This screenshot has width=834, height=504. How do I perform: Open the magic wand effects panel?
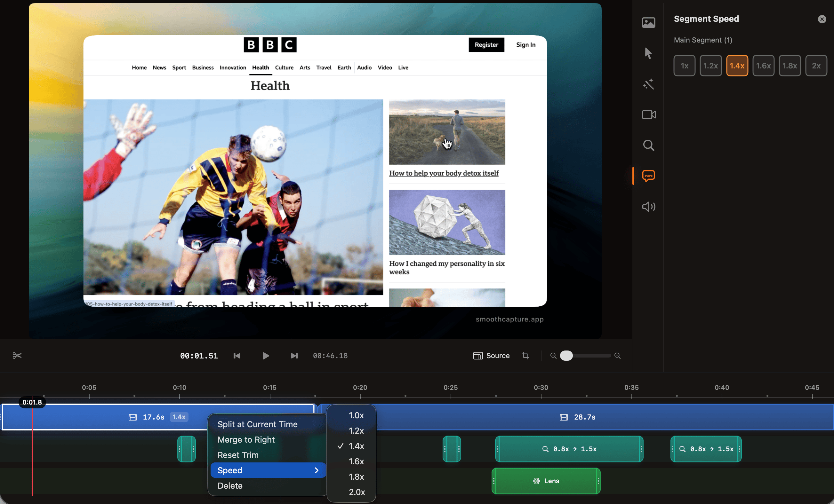click(648, 84)
